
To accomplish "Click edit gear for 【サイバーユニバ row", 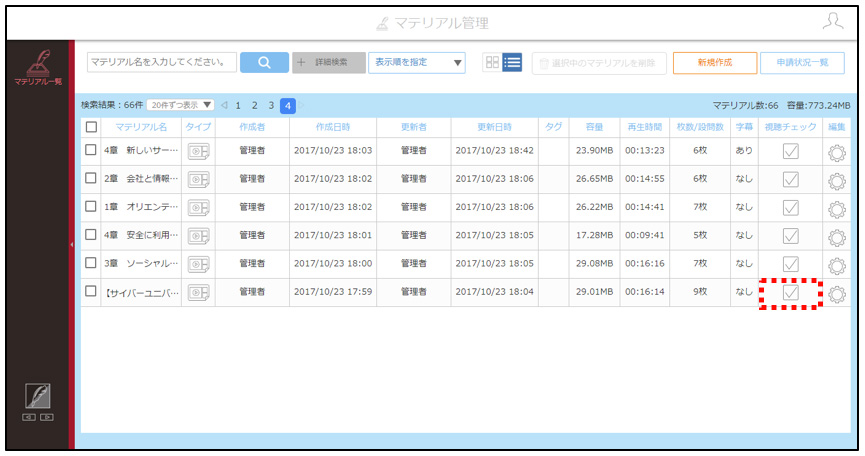I will 837,294.
